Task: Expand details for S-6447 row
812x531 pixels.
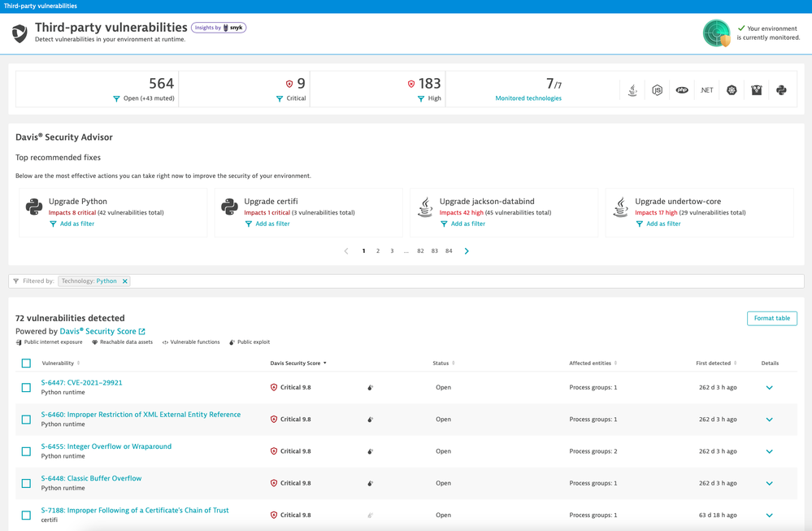Action: pyautogui.click(x=769, y=388)
